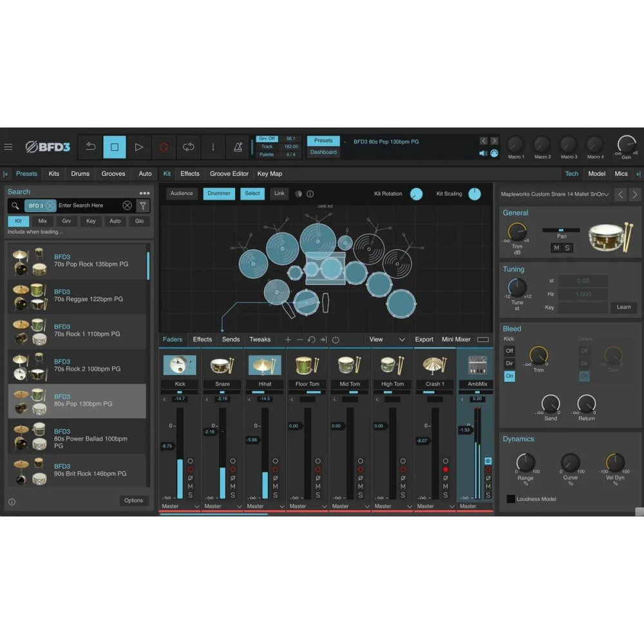Click the Learn button in Tuning section
Viewport: 644px width, 644px height.
click(x=623, y=307)
